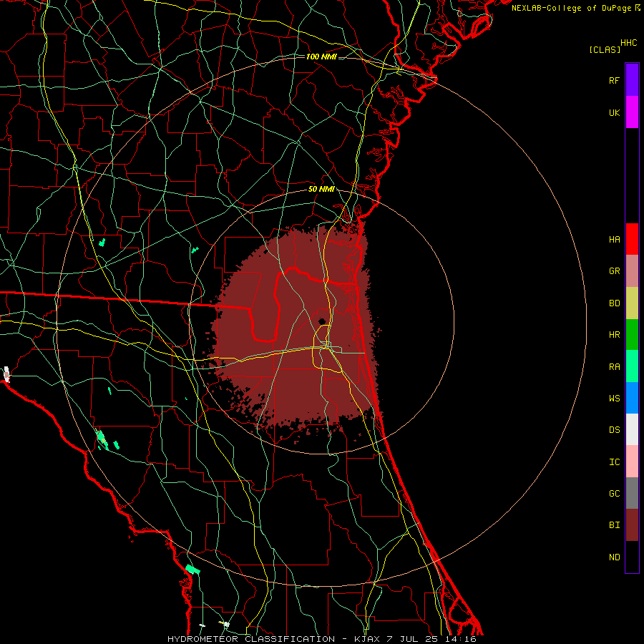Image resolution: width=644 pixels, height=644 pixels.
Task: Click the NEXLAB-College of DuPage credit text
Action: pyautogui.click(x=571, y=8)
